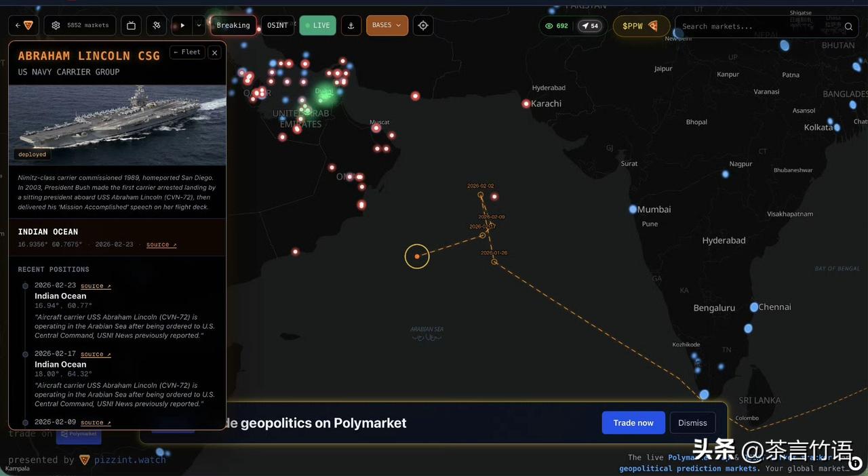Select the 2026-02-17 timeline dot in Recent Positions
The width and height of the screenshot is (868, 476).
pos(25,354)
